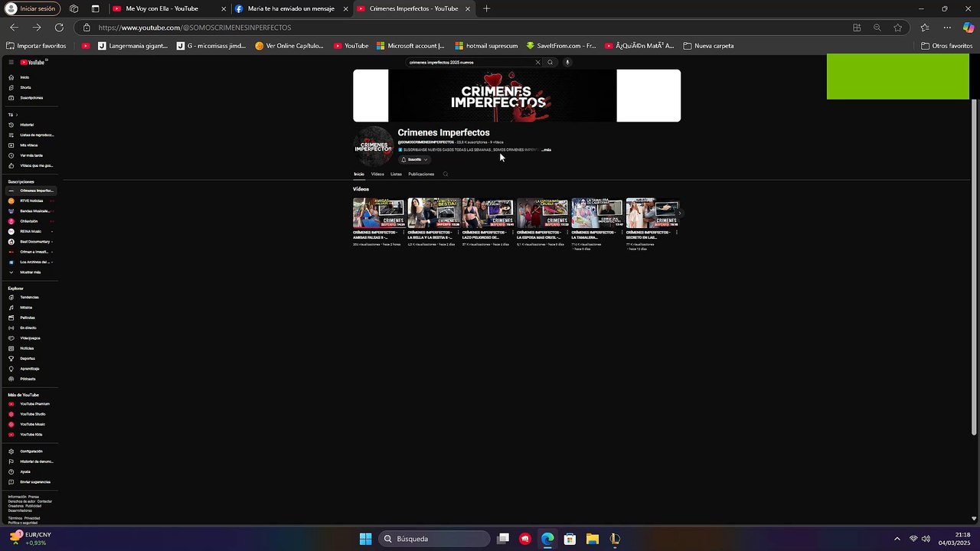Open File Explorer from the taskbar
The image size is (980, 551).
(592, 539)
